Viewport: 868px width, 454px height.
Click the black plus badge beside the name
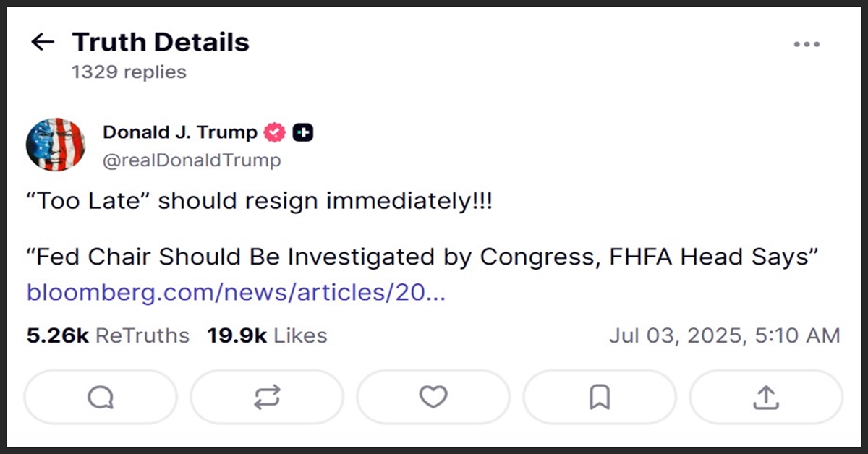point(303,133)
